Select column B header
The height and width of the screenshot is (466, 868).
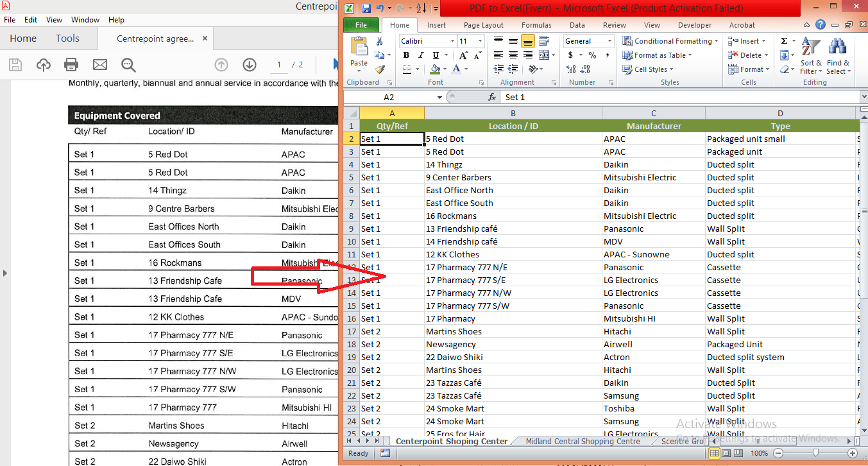513,114
